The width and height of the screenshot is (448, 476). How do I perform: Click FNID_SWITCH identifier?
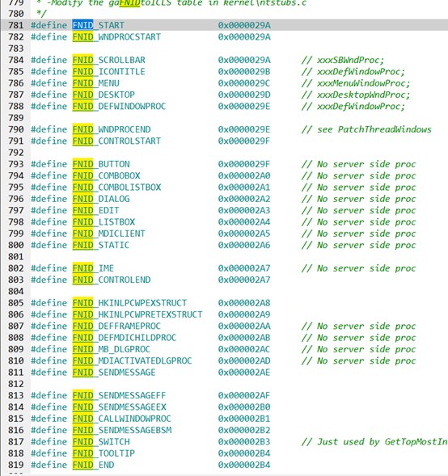click(x=101, y=442)
